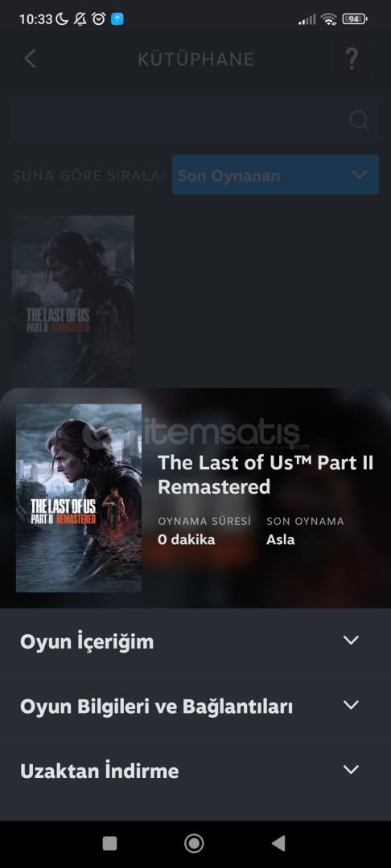Screen dimensions: 391x868
Task: Tap the search magnifier icon
Action: [x=360, y=120]
